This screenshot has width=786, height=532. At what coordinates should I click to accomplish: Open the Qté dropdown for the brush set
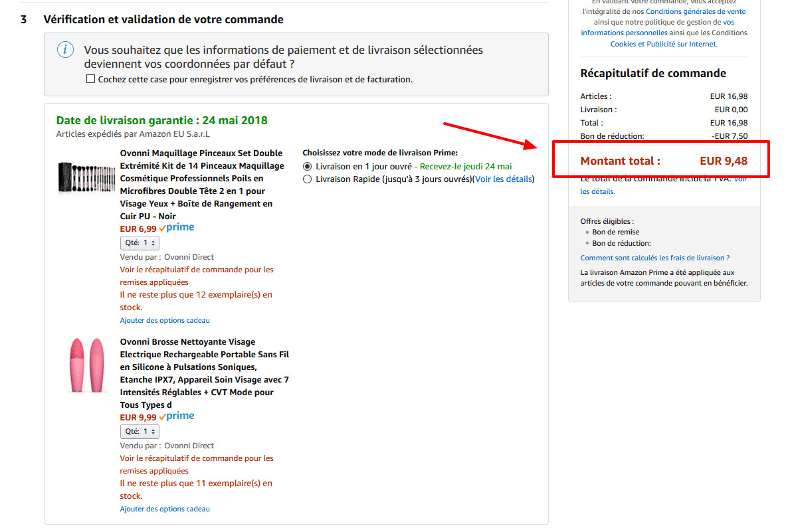tap(140, 242)
